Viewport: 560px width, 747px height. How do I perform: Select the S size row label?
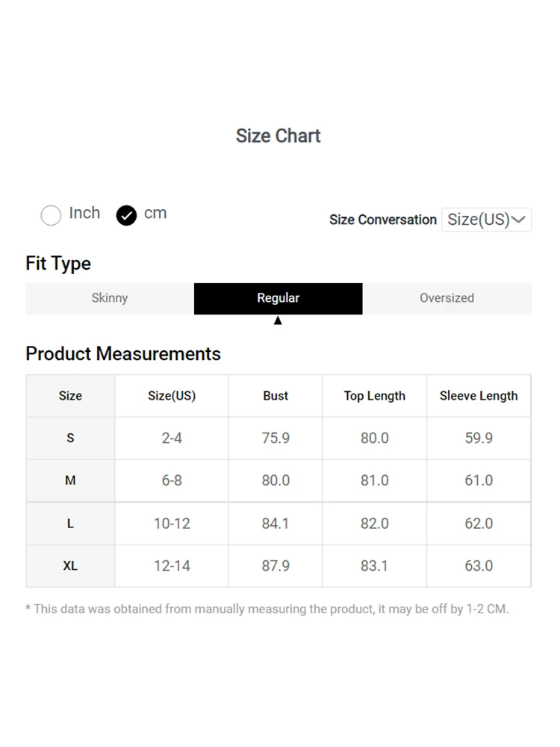(x=70, y=438)
